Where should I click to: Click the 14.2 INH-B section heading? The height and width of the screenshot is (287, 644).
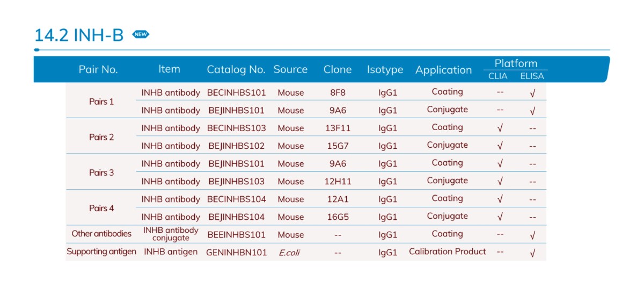click(79, 35)
